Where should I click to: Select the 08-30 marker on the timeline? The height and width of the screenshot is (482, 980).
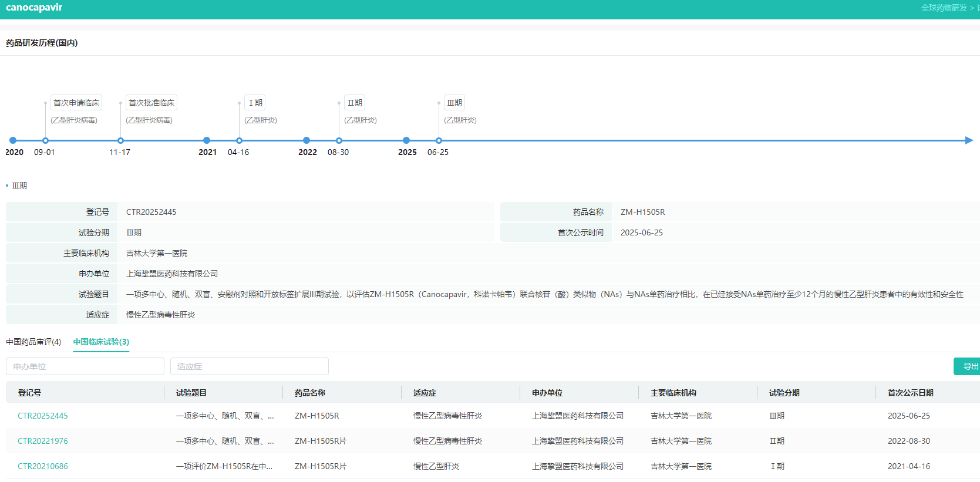[x=339, y=140]
